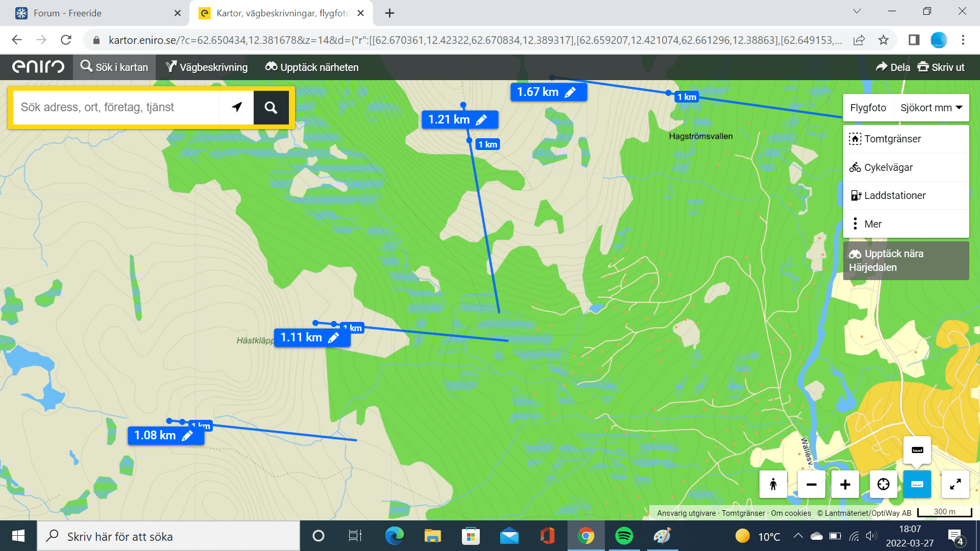The height and width of the screenshot is (551, 980).
Task: Click the search magnifier button
Action: (x=271, y=107)
